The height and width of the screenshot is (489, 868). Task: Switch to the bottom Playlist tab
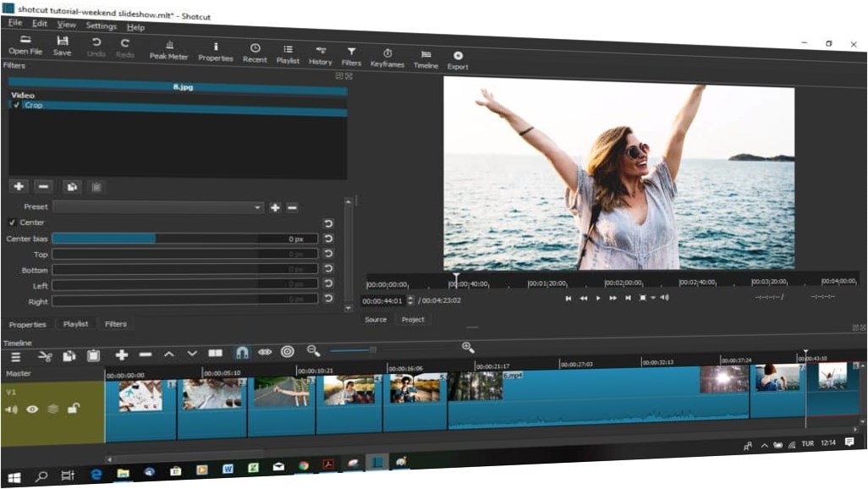coord(75,324)
